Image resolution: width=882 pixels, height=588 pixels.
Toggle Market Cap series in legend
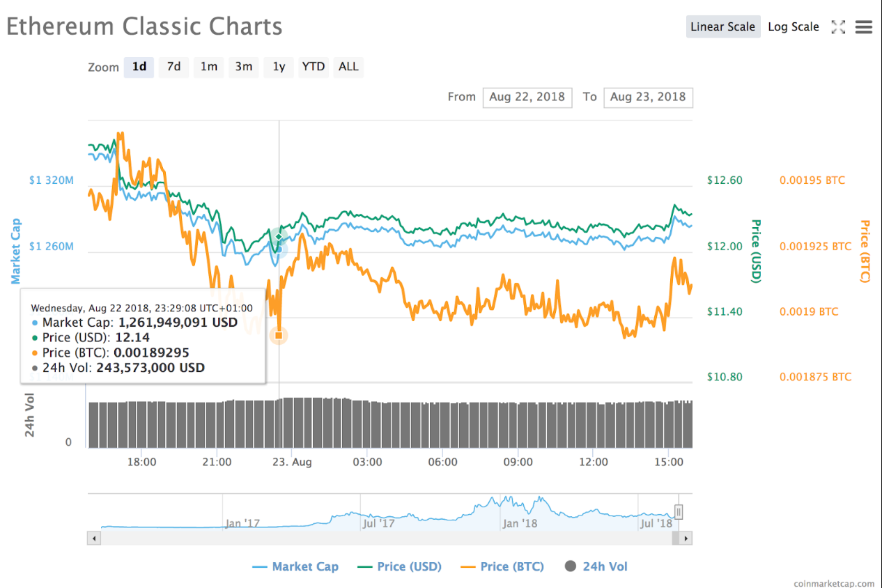[295, 567]
